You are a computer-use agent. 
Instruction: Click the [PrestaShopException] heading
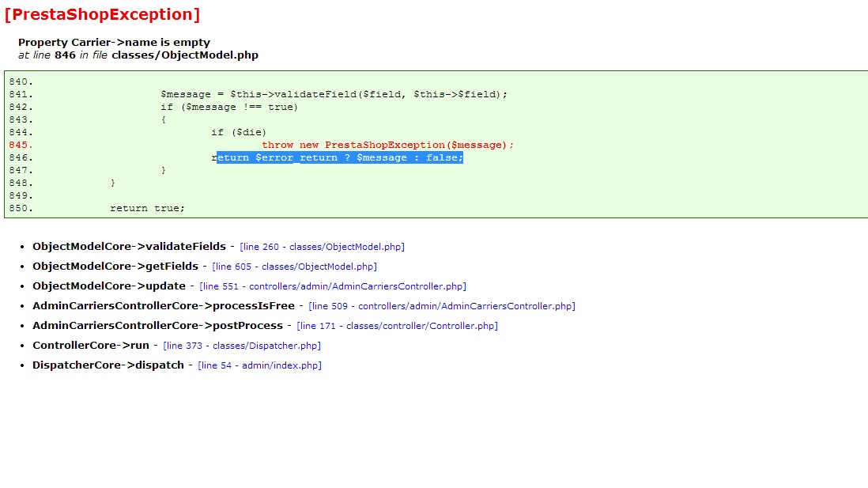tap(103, 14)
